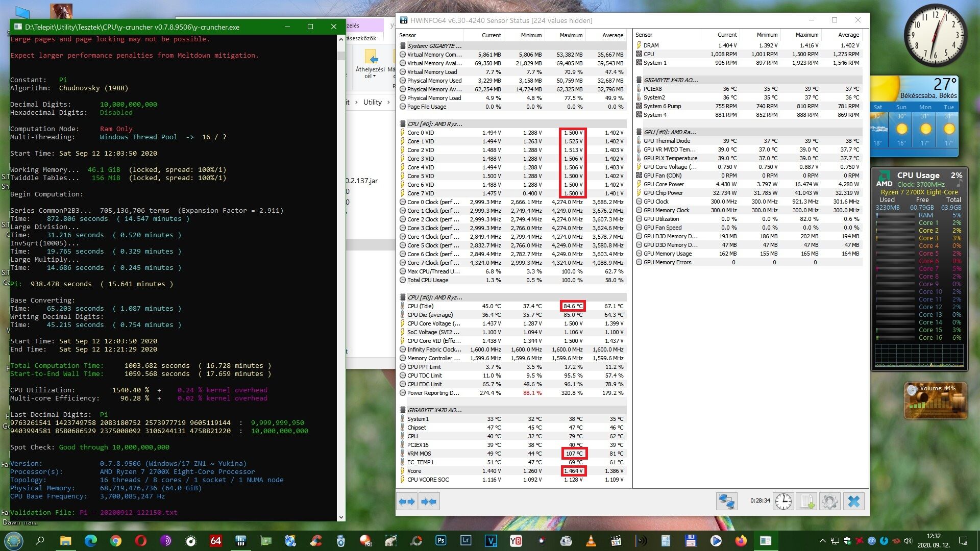Open Békéscsaba, Békés weather location link
This screenshot has width=980, height=551.
[x=928, y=95]
